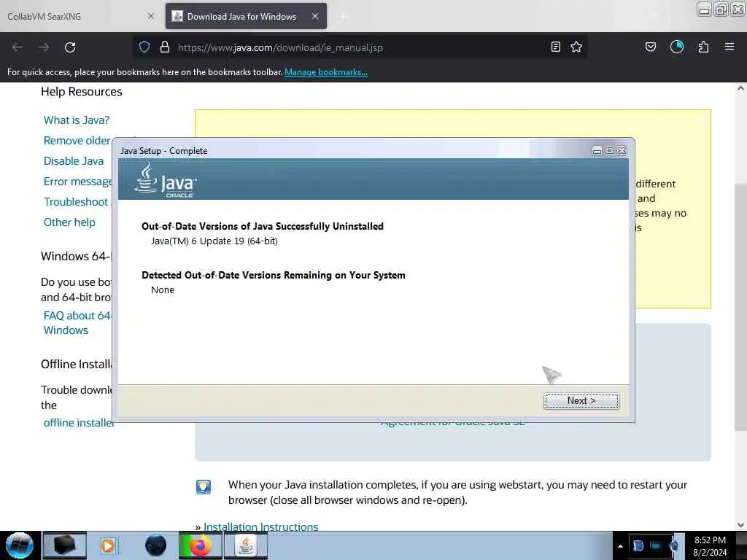
Task: Open the What is Java? link
Action: pyautogui.click(x=76, y=120)
